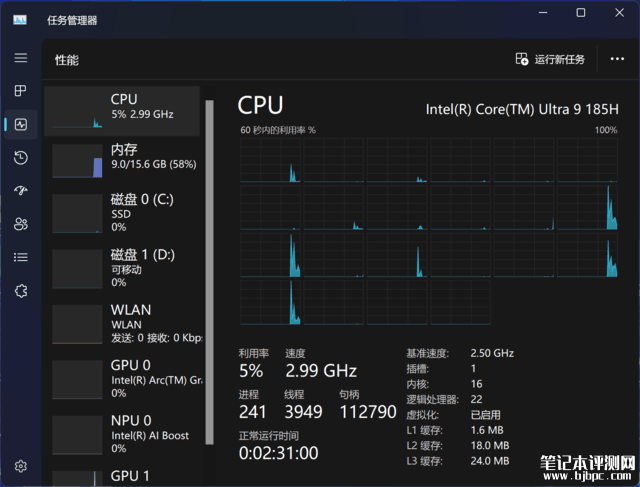640x487 pixels.
Task: Click the 已启用 virtualization value
Action: (485, 415)
